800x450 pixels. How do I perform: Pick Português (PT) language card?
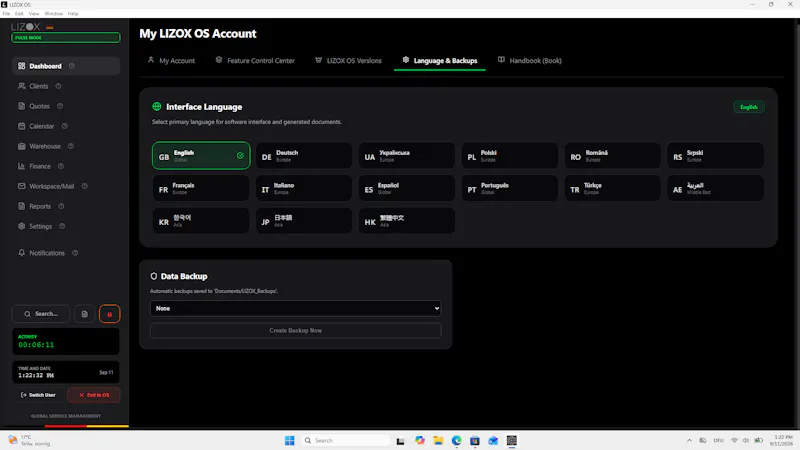(510, 188)
